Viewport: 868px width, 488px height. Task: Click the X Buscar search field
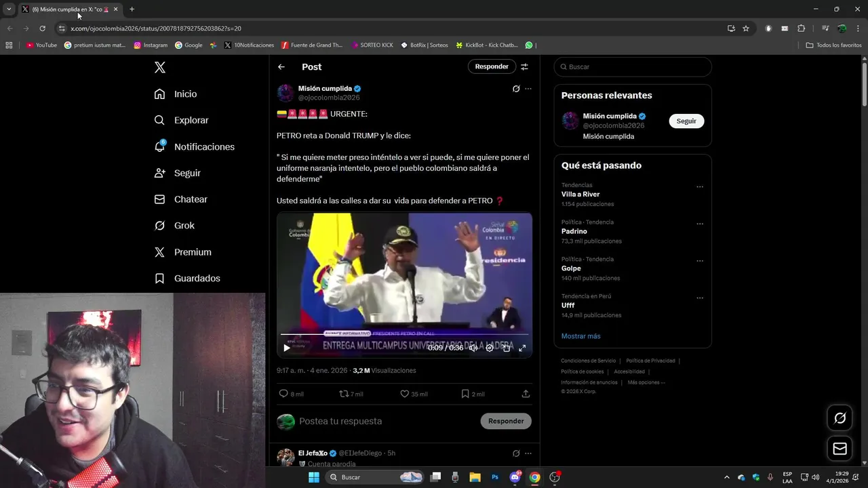coord(633,66)
